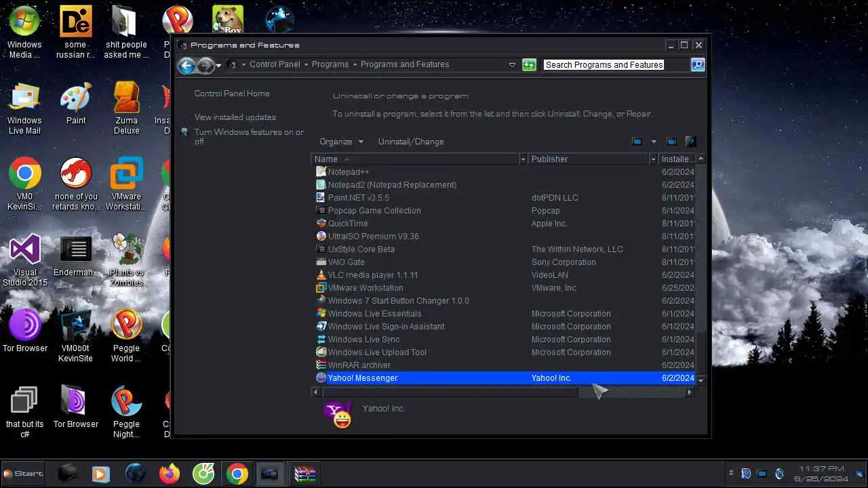Show hidden system tray icons
This screenshot has width=868, height=488.
tap(731, 473)
